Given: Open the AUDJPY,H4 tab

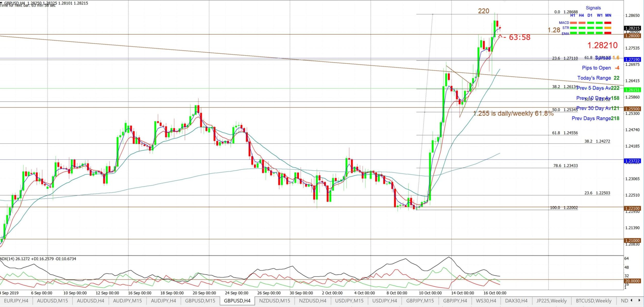Looking at the screenshot, I should pos(163,301).
